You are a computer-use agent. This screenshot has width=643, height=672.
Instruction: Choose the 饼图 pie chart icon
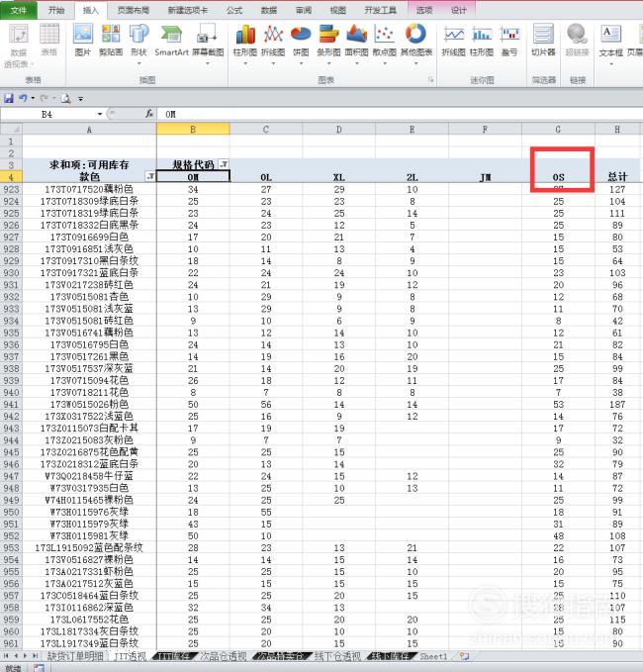301,43
